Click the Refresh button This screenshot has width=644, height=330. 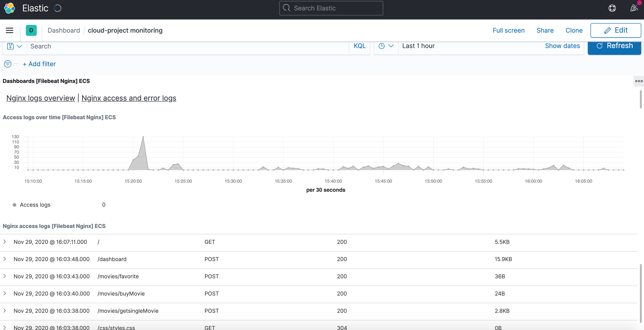point(614,46)
